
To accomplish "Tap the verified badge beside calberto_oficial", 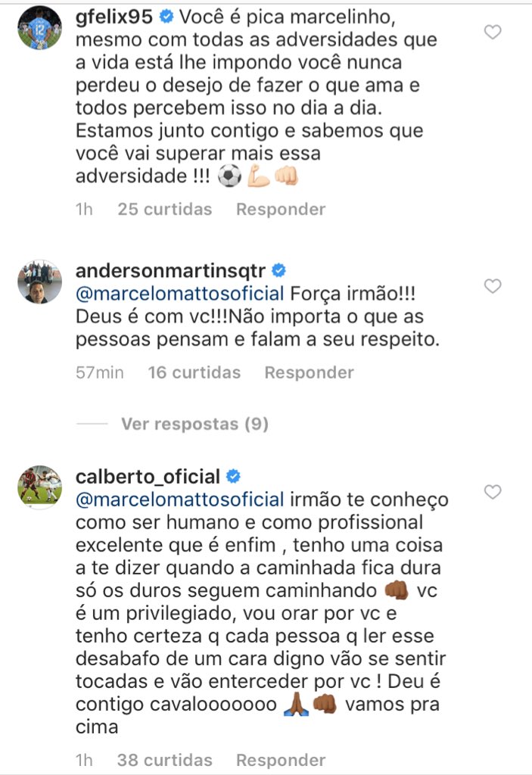I will tap(233, 477).
